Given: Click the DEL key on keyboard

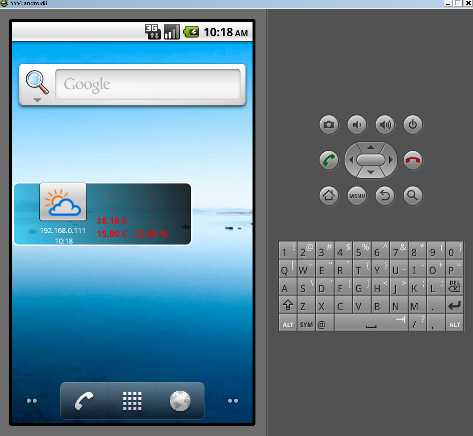Looking at the screenshot, I should coord(454,287).
